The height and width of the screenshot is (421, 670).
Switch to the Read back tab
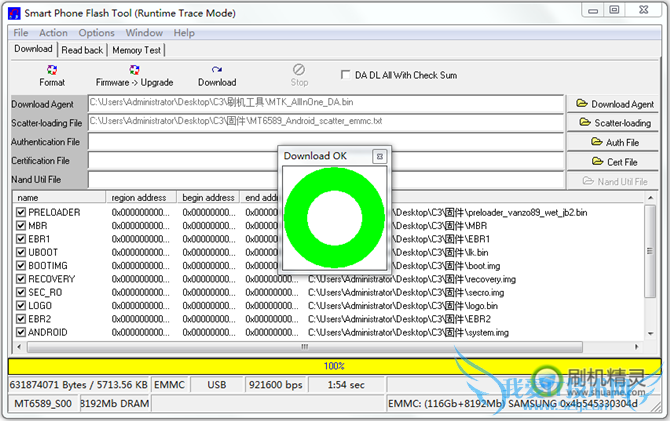(82, 49)
